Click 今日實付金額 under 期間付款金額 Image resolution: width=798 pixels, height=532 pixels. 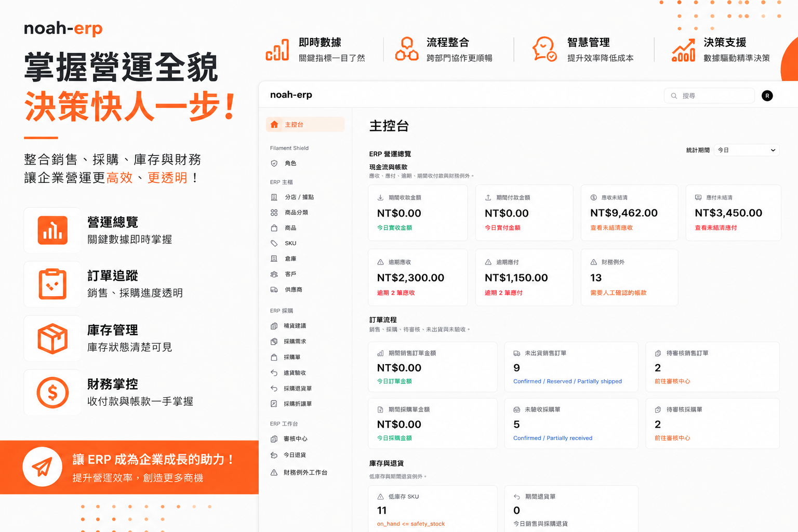[x=502, y=228]
